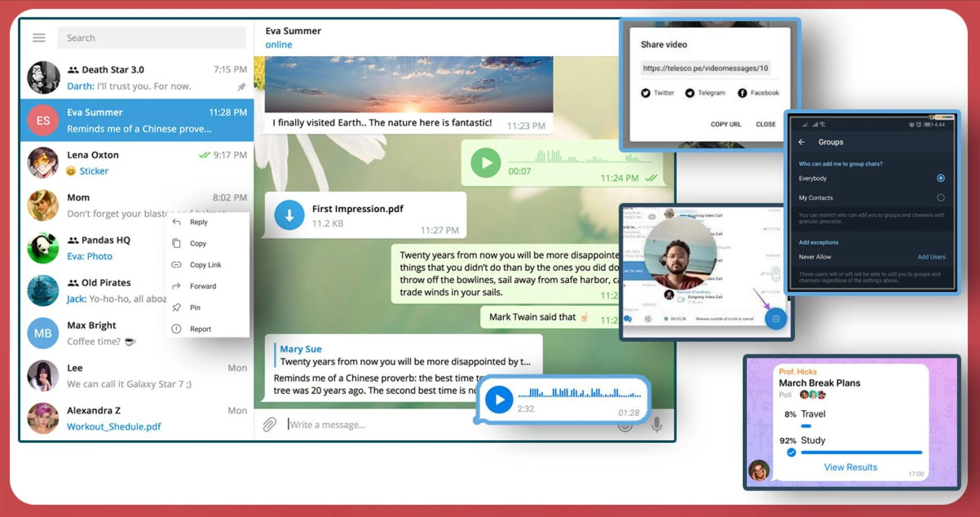Download First Impression.pdf with the arrow button

tap(289, 215)
